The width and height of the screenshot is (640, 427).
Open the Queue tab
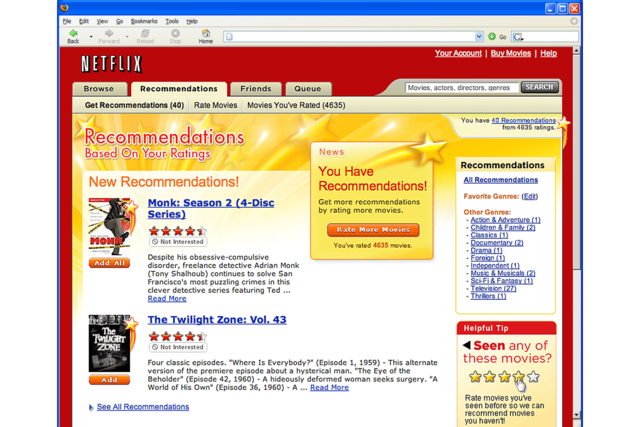(308, 89)
